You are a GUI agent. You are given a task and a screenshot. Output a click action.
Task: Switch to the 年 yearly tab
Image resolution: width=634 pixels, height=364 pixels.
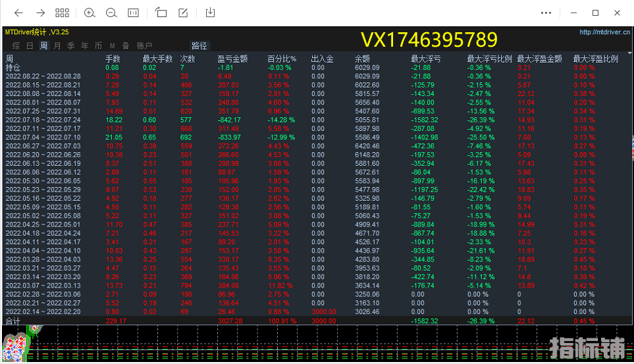coord(84,45)
